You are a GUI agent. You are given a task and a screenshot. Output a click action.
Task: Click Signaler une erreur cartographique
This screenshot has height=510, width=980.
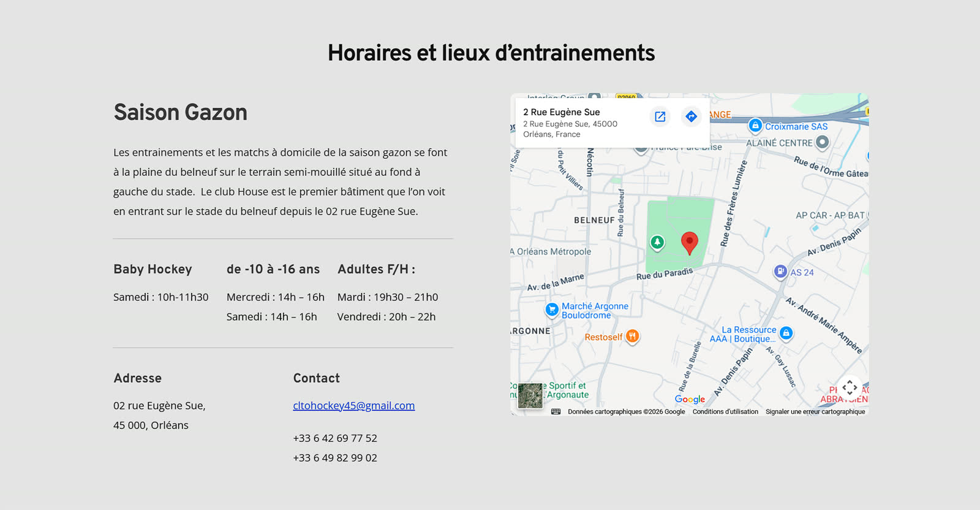pos(815,412)
